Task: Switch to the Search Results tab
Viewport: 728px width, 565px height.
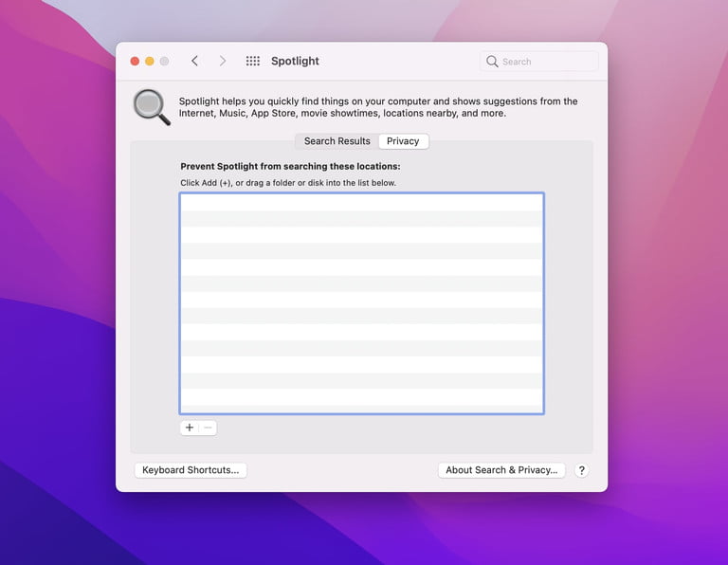Action: pos(337,141)
